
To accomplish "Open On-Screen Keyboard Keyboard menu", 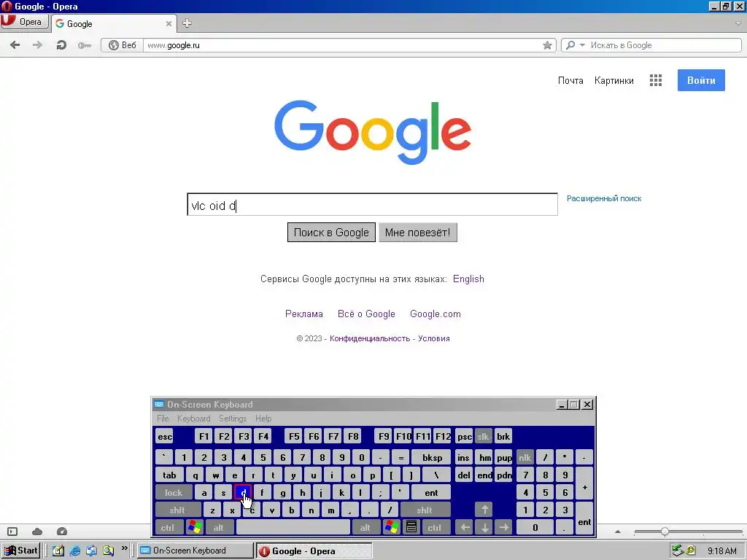I will 193,419.
